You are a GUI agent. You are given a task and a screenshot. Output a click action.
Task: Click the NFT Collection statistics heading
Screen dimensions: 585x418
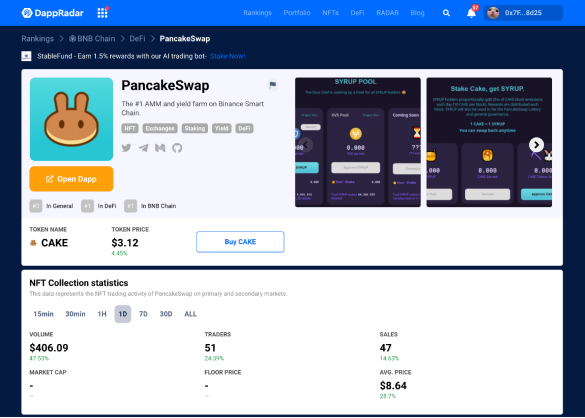click(x=79, y=283)
